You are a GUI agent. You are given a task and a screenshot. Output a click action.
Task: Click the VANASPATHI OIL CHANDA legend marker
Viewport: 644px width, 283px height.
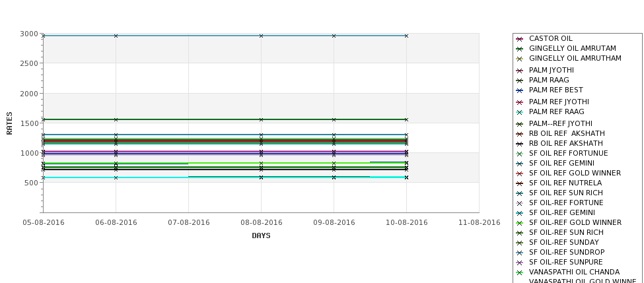tap(520, 272)
